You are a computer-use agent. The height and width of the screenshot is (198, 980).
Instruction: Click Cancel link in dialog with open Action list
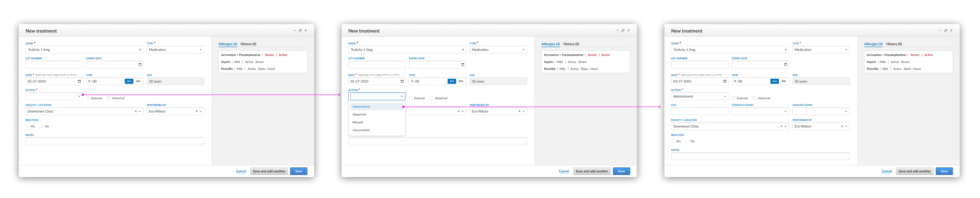[564, 171]
